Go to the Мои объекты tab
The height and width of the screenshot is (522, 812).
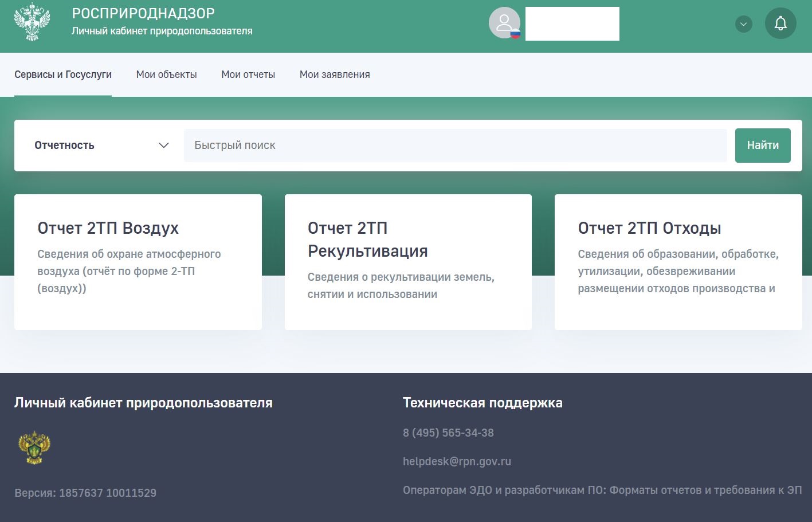click(166, 74)
